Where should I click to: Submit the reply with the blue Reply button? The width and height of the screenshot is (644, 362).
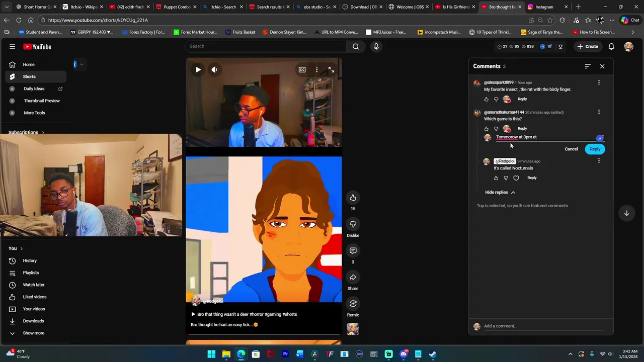[x=595, y=149]
